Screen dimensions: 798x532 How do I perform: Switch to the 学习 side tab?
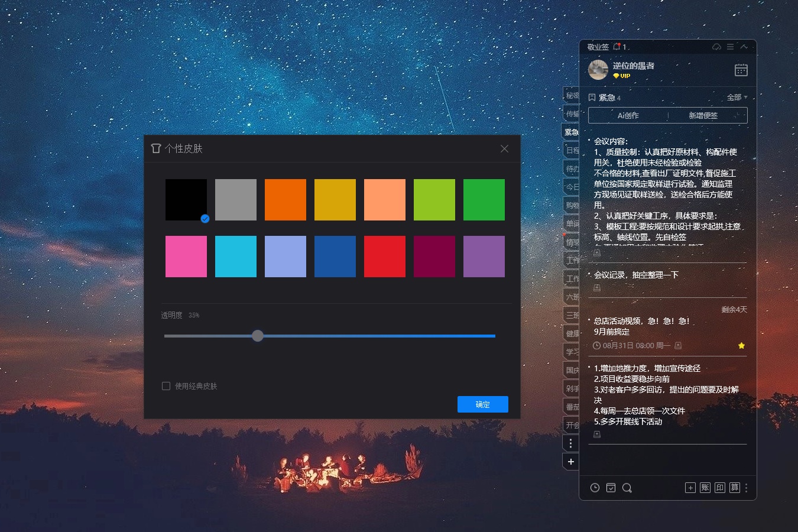[x=571, y=352]
